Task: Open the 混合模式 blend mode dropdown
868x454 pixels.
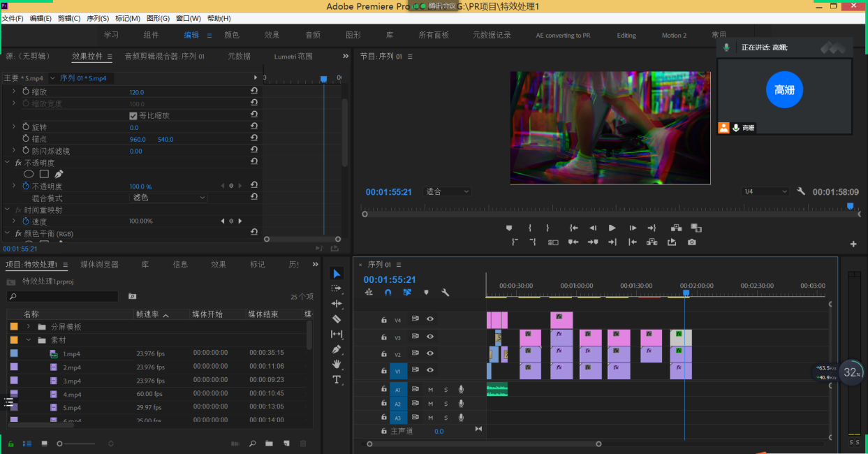Action: pyautogui.click(x=169, y=198)
